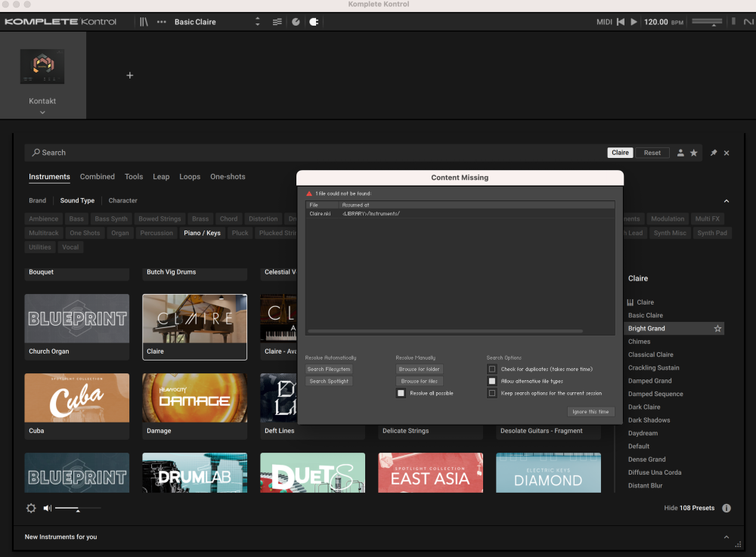Viewport: 756px width, 557px height.
Task: Select the Brand filter category
Action: click(x=38, y=200)
